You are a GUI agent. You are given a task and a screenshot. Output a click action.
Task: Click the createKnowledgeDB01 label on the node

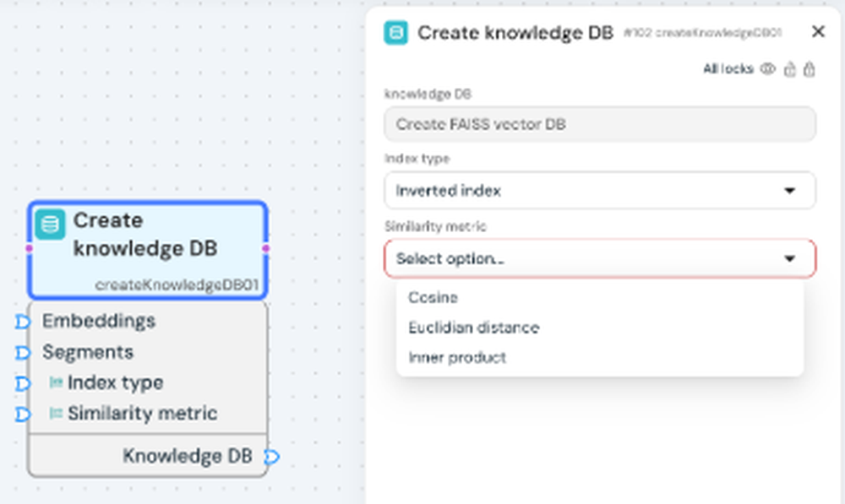177,285
